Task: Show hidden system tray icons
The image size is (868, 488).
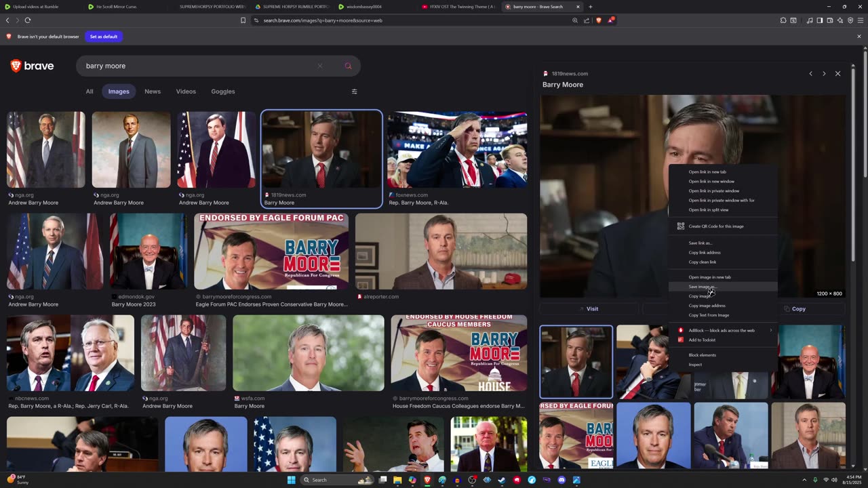Action: coord(804,480)
